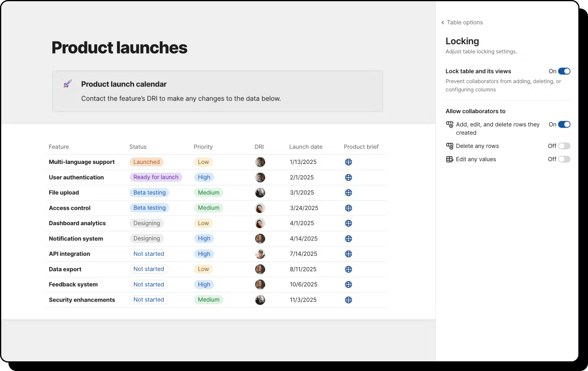Open product brief globe for API integration
Image resolution: width=588 pixels, height=371 pixels.
(349, 254)
